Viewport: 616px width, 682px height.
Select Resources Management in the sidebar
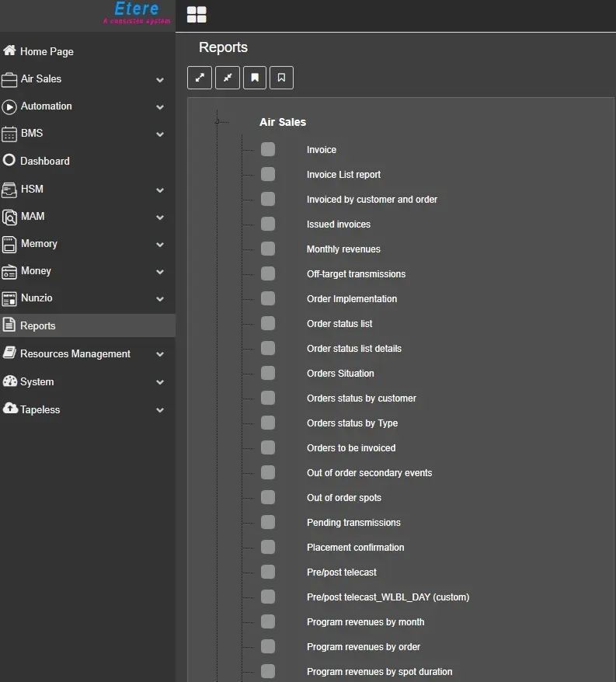pyautogui.click(x=75, y=354)
